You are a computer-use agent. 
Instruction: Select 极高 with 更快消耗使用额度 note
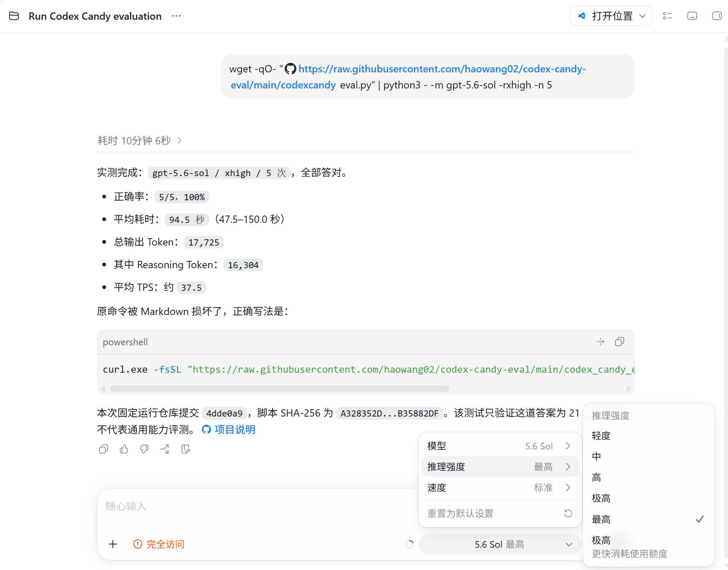pyautogui.click(x=649, y=547)
